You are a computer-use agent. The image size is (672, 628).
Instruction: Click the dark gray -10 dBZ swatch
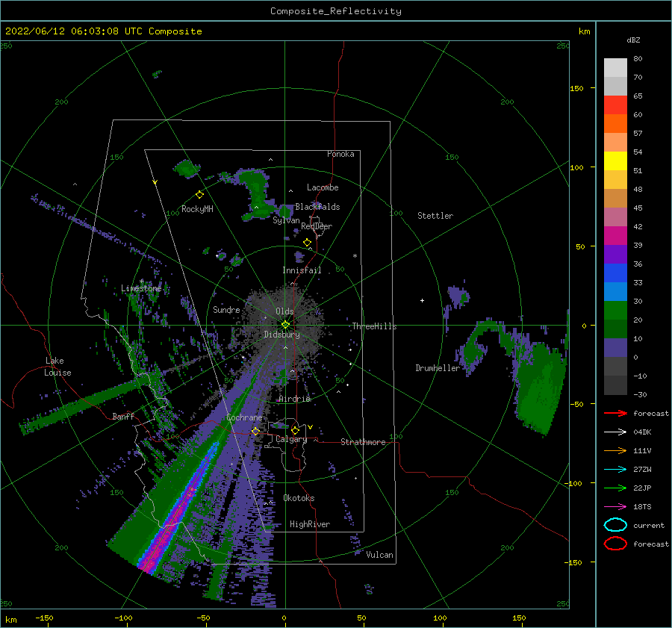(x=615, y=385)
